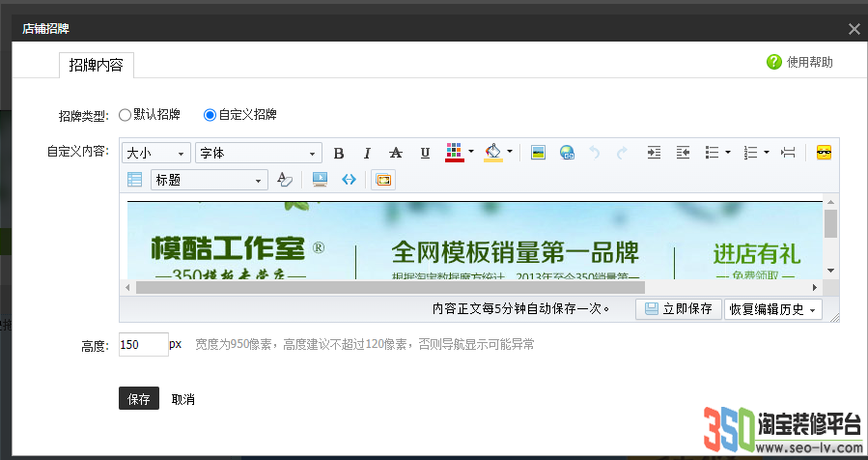Undo the last edit
Image resolution: width=868 pixels, height=460 pixels.
(x=595, y=153)
